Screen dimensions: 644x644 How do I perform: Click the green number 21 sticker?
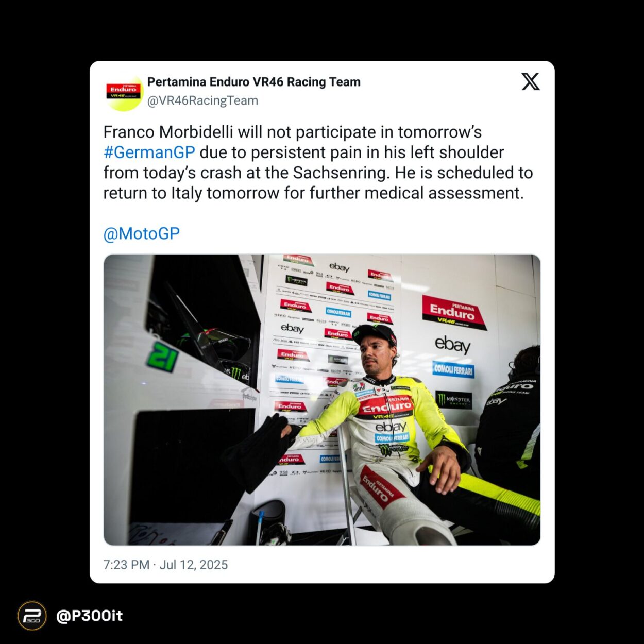[163, 356]
